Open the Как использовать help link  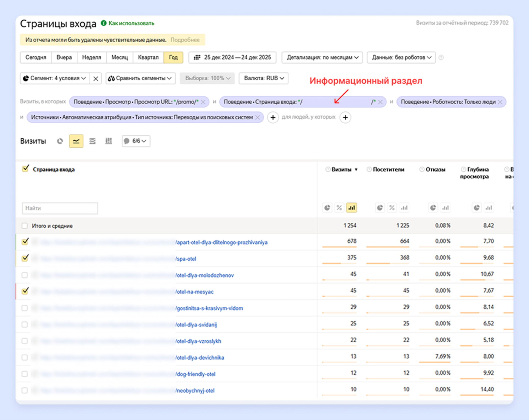pyautogui.click(x=131, y=23)
